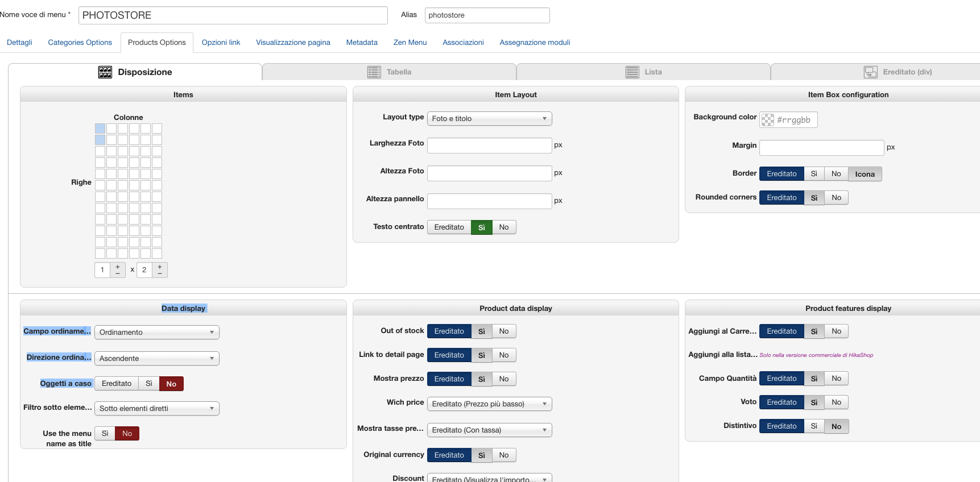This screenshot has height=482, width=980.
Task: Open the Opzioni link tab
Action: [221, 43]
